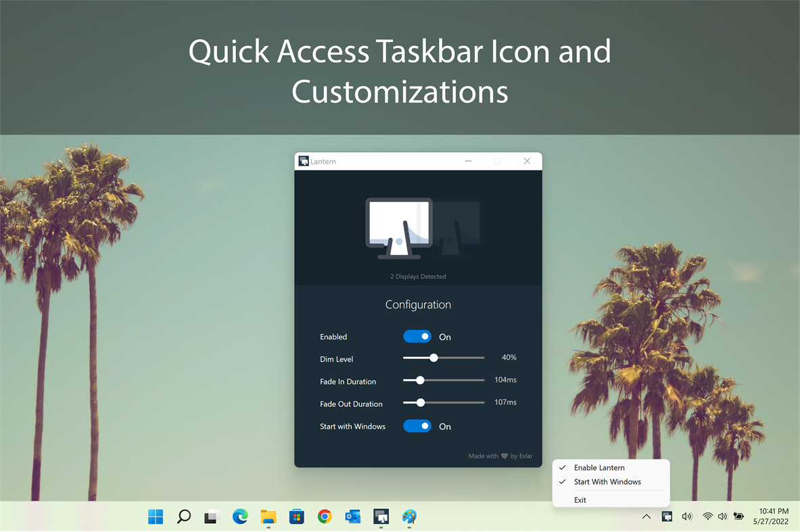Viewport: 800px width, 532px height.
Task: Click the Lantern system tray icon
Action: click(667, 516)
